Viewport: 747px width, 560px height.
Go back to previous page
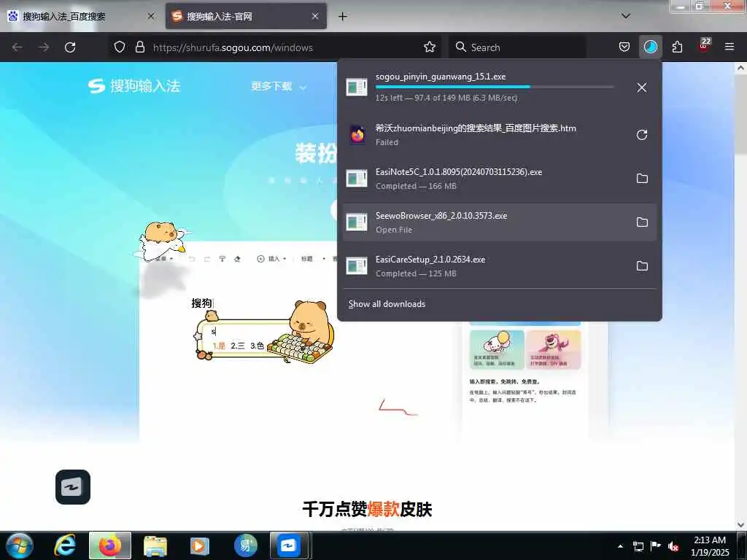18,47
